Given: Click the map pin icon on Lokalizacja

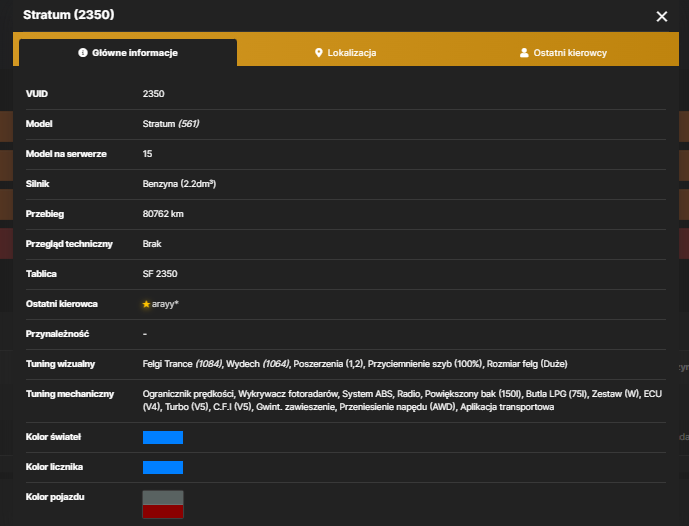Looking at the screenshot, I should [x=319, y=53].
